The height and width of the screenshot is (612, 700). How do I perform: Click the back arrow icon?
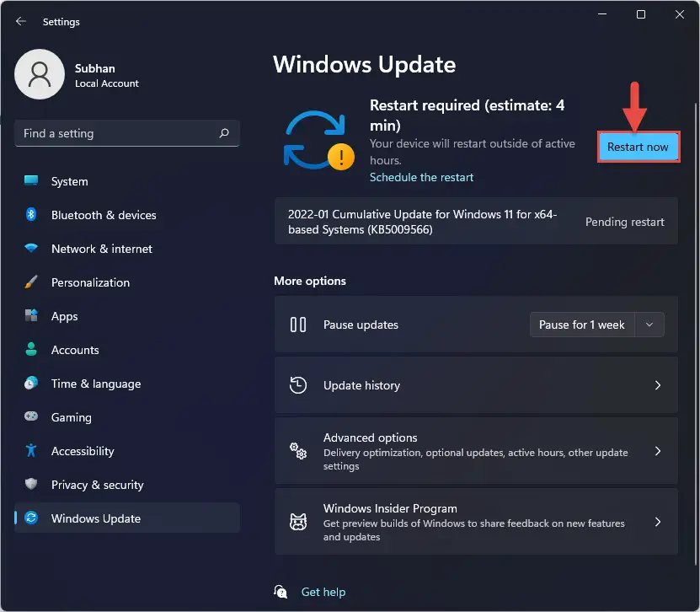click(x=20, y=21)
